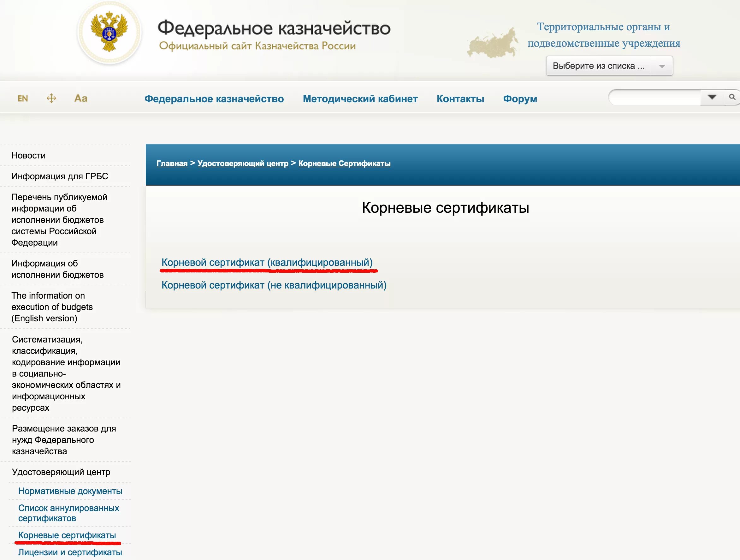
Task: Open 'Размещение заказов для нужд' sidebar item
Action: point(64,439)
